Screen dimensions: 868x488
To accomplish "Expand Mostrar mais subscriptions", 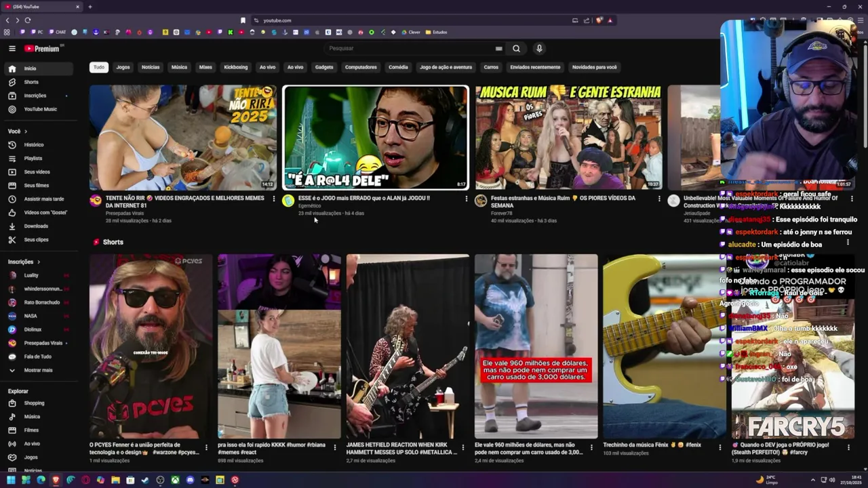I will [40, 370].
